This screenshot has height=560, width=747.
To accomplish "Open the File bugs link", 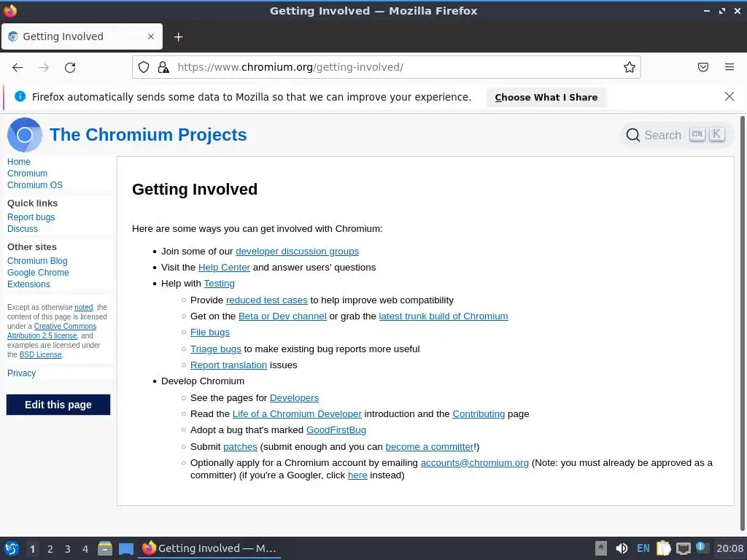I will pyautogui.click(x=210, y=332).
